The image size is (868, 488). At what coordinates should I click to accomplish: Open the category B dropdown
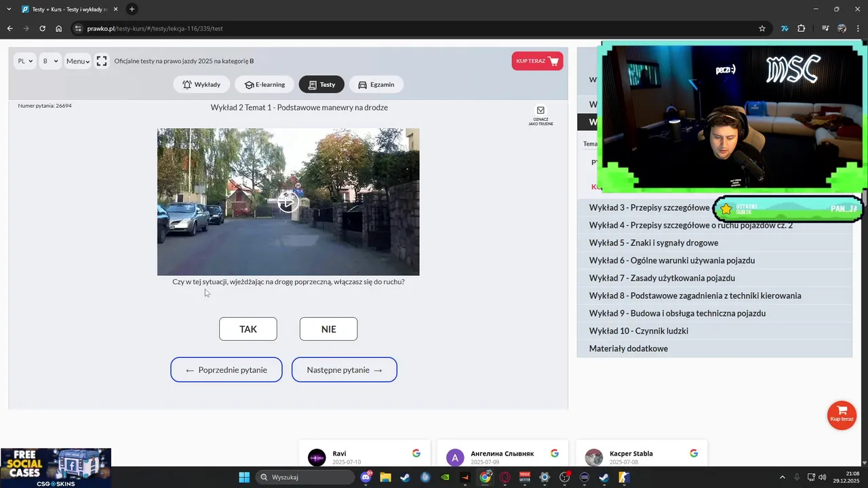click(50, 61)
